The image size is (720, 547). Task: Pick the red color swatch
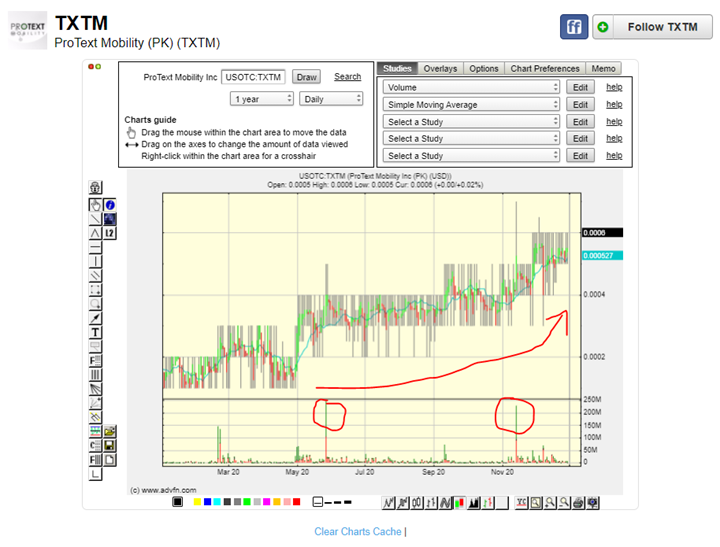pyautogui.click(x=297, y=502)
